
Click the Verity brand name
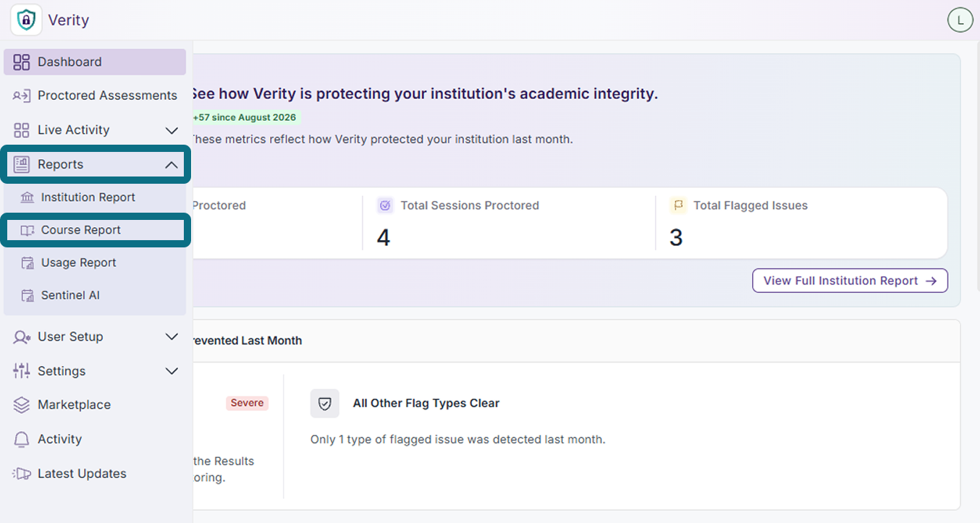coord(69,20)
